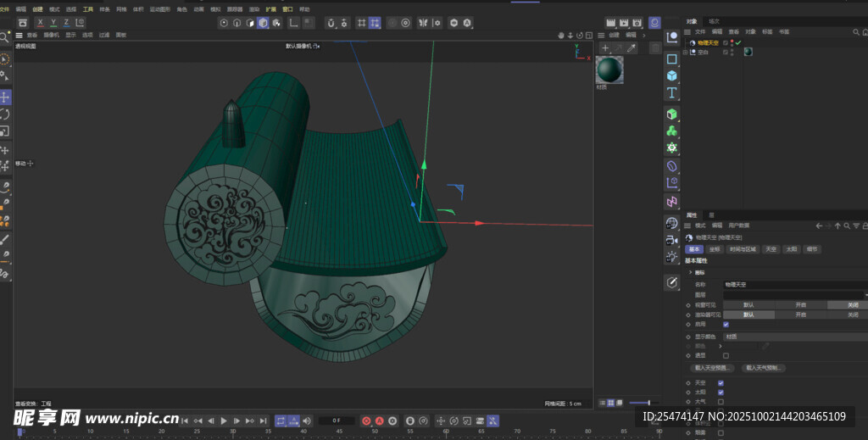The width and height of the screenshot is (868, 440).
Task: Select the Move tool in left toolbar
Action: point(5,97)
